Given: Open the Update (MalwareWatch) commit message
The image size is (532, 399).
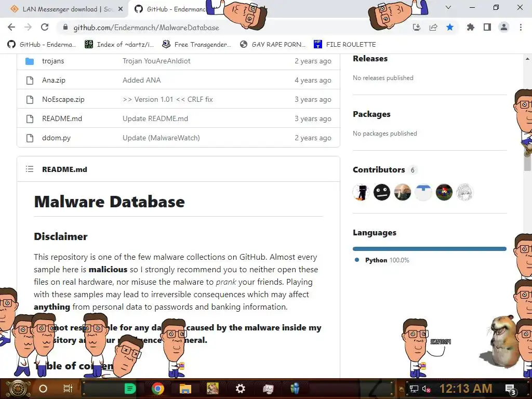Looking at the screenshot, I should tap(161, 138).
